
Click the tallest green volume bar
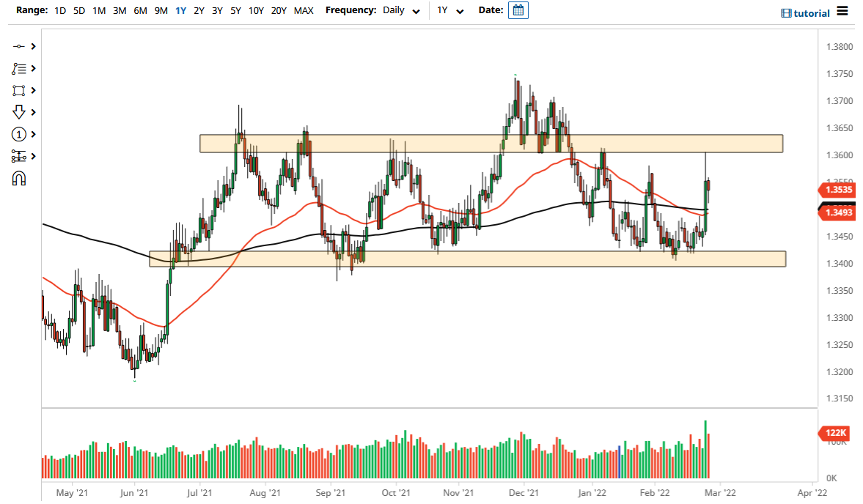point(705,450)
